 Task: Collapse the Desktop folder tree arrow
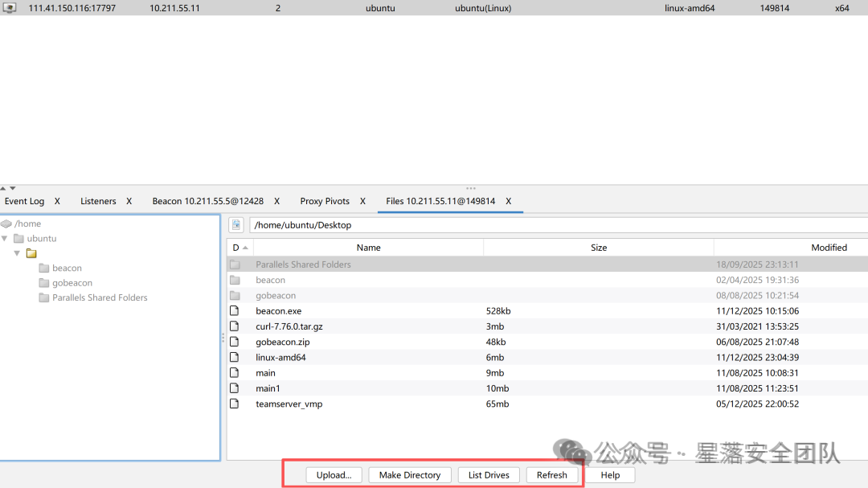17,253
